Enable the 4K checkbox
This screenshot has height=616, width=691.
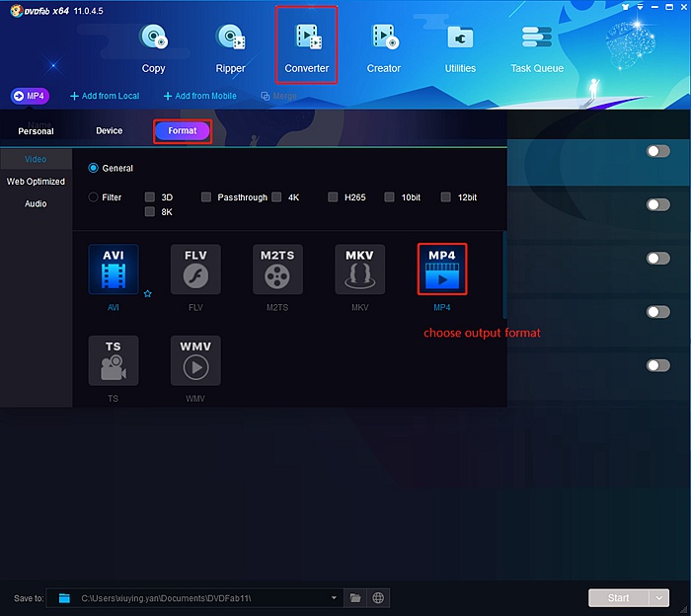tap(276, 196)
